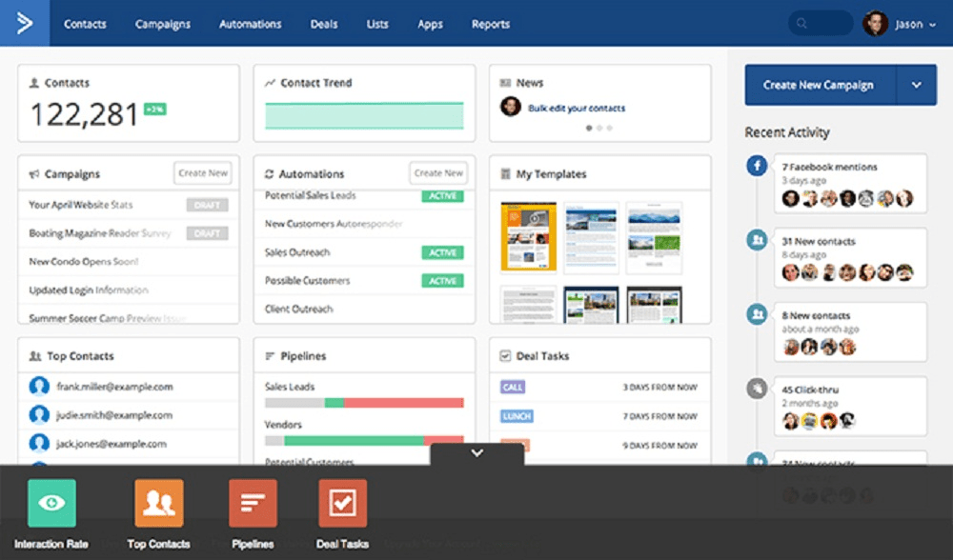Image resolution: width=953 pixels, height=560 pixels.
Task: Open the search magnifier in the top bar
Action: (801, 23)
